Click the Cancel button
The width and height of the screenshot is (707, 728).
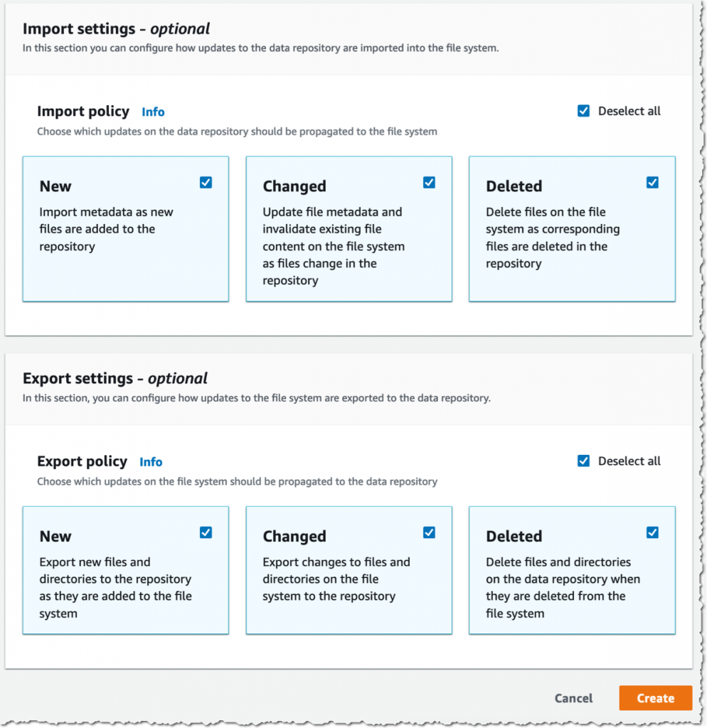pos(574,698)
